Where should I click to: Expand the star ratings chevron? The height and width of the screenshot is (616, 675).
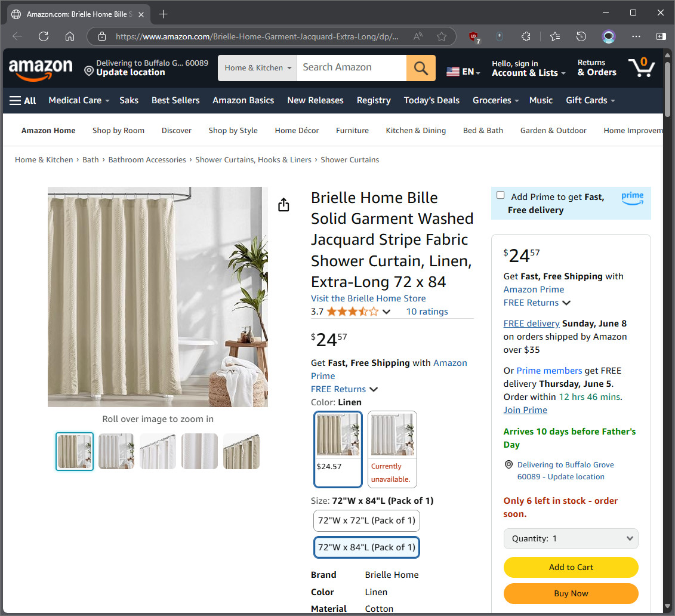click(x=387, y=312)
